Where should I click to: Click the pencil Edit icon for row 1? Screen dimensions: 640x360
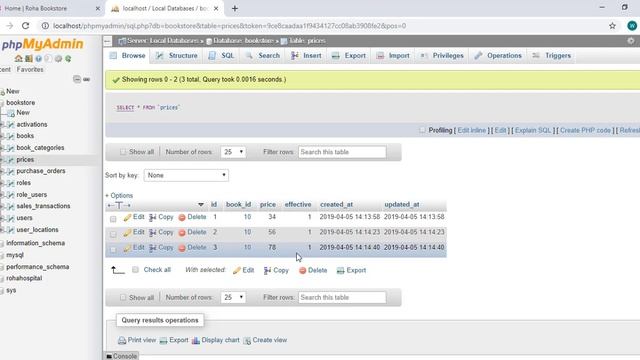pos(127,218)
